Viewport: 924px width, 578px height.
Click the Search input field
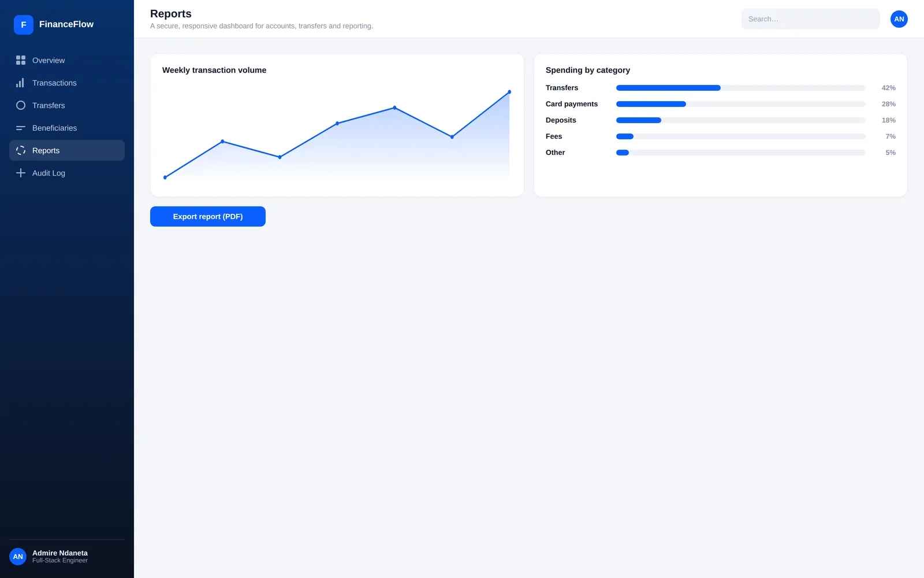pyautogui.click(x=811, y=19)
